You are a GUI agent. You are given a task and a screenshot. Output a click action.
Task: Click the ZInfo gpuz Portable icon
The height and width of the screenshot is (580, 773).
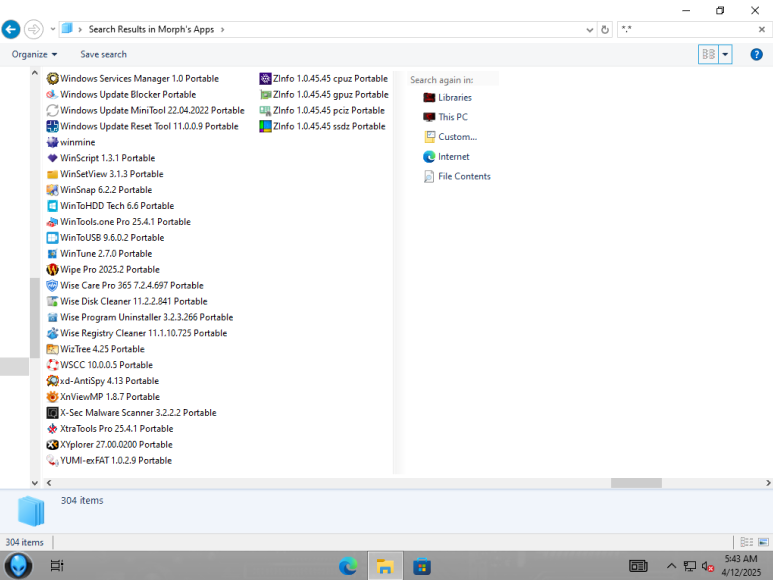(x=265, y=94)
